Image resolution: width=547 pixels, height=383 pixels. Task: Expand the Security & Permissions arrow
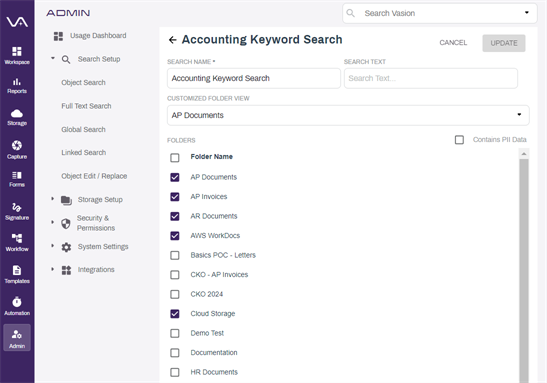52,222
